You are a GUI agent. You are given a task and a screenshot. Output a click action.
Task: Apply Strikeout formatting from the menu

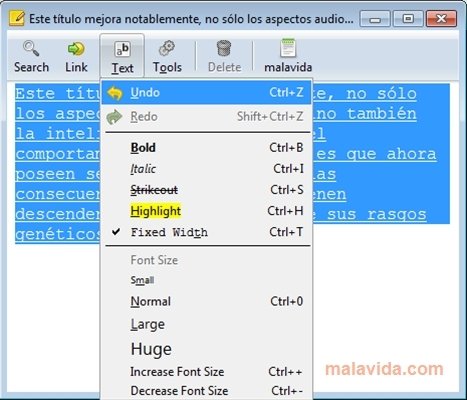(x=207, y=190)
